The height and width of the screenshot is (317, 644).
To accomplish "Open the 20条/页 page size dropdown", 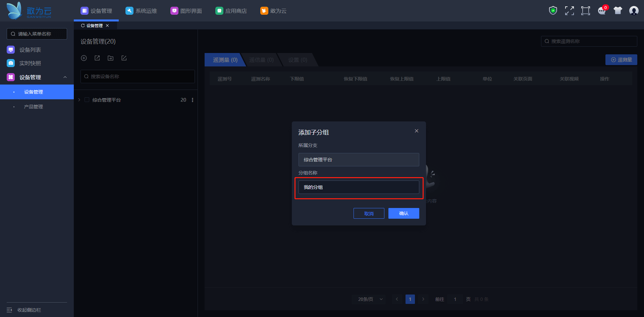I will coord(369,299).
